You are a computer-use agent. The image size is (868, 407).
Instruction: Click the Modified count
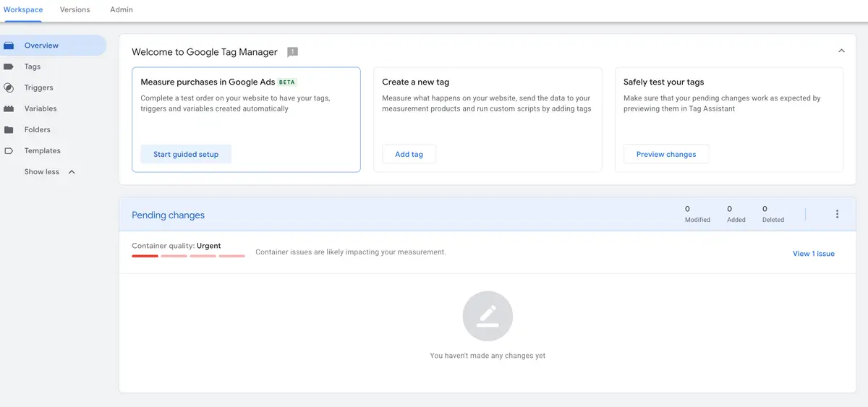click(x=697, y=214)
